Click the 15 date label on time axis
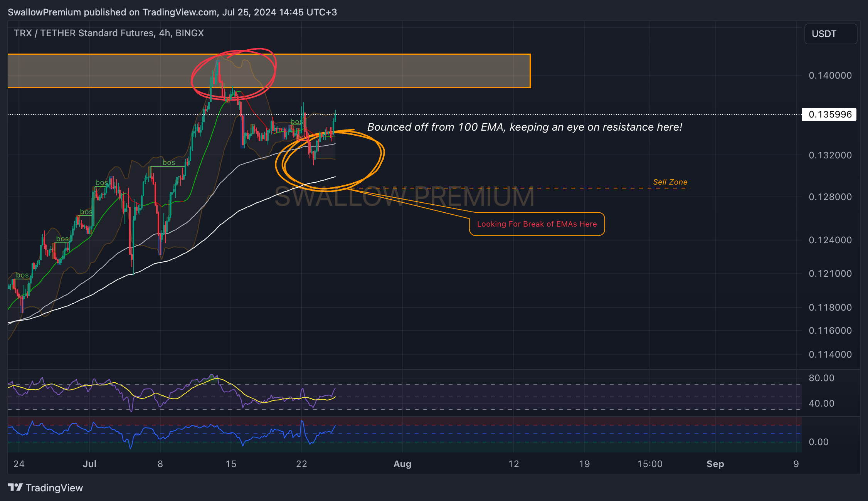This screenshot has width=868, height=501. pos(231,464)
